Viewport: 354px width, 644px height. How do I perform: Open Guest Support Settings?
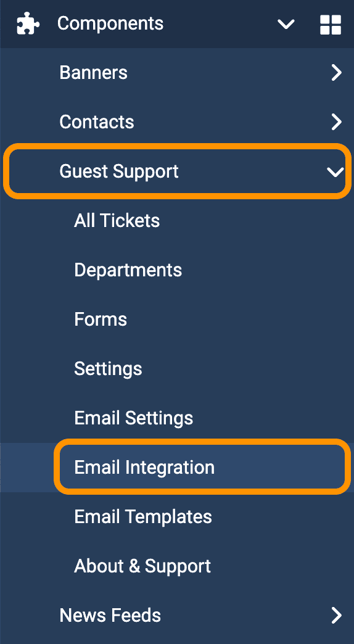pyautogui.click(x=108, y=369)
